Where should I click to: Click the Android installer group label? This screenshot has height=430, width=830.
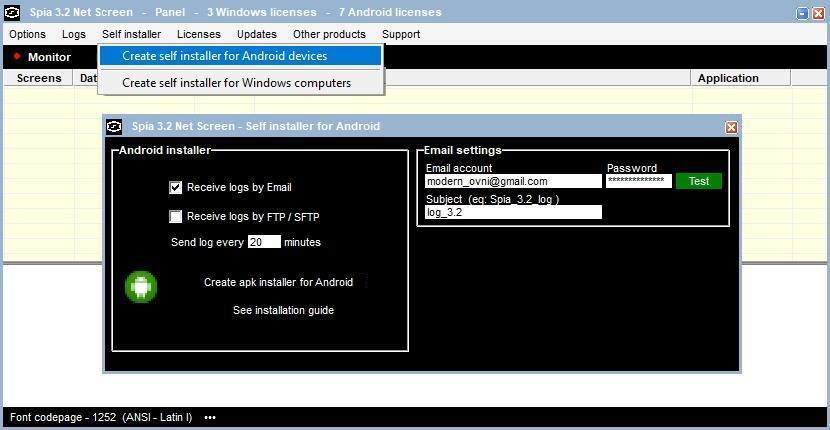[165, 150]
